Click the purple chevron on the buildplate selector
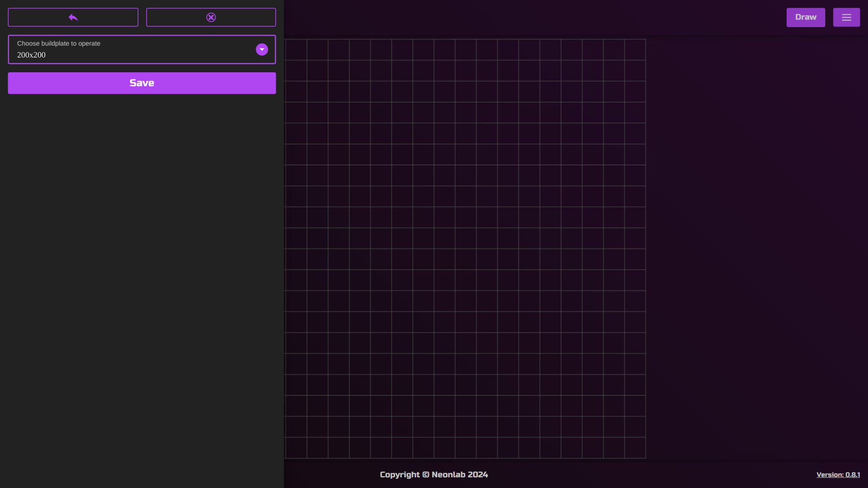 pos(261,49)
